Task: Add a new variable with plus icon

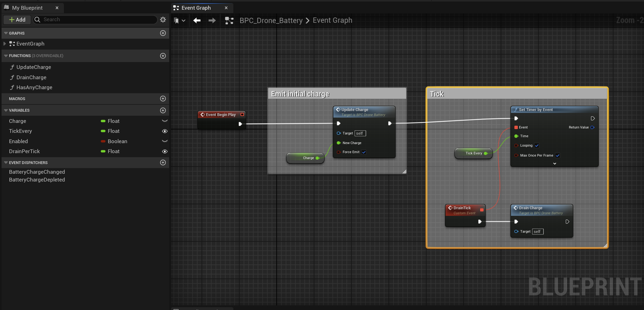Action: (x=163, y=110)
